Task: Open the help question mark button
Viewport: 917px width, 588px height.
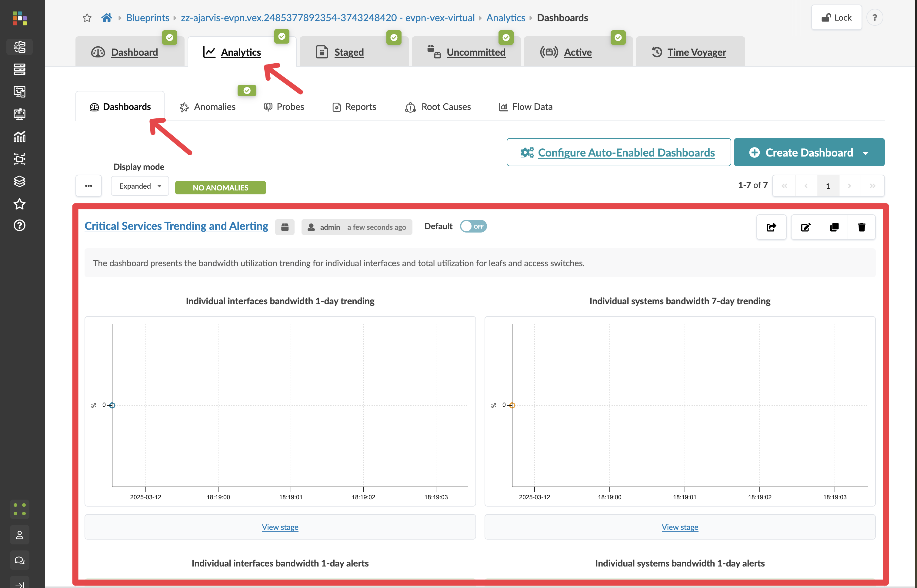Action: tap(875, 18)
